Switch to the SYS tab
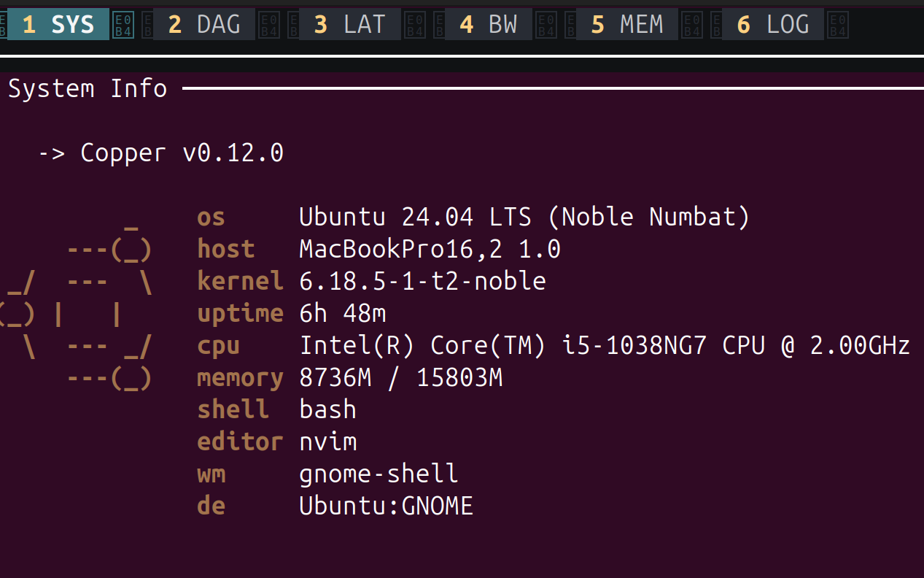The width and height of the screenshot is (924, 578). pos(58,24)
